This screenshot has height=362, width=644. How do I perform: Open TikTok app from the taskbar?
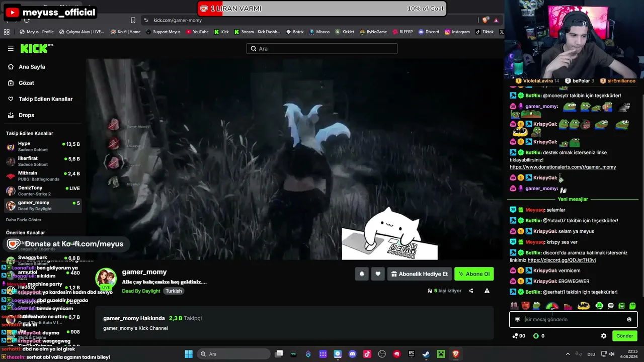[367, 354]
